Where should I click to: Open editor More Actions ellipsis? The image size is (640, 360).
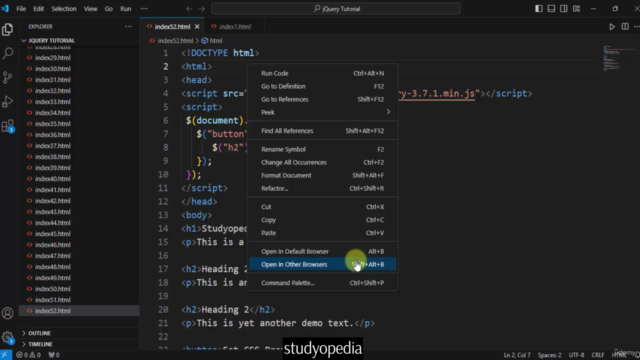tap(636, 27)
